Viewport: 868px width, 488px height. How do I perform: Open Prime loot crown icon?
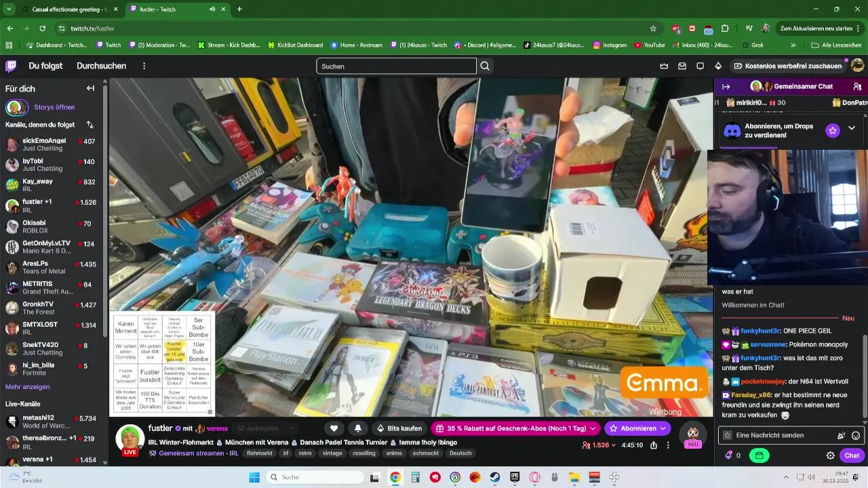(664, 66)
